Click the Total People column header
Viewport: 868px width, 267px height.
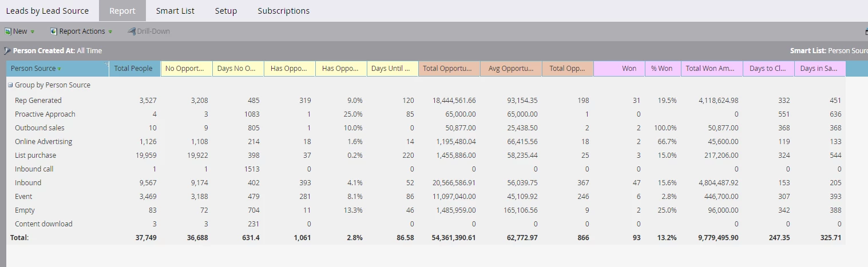[134, 69]
